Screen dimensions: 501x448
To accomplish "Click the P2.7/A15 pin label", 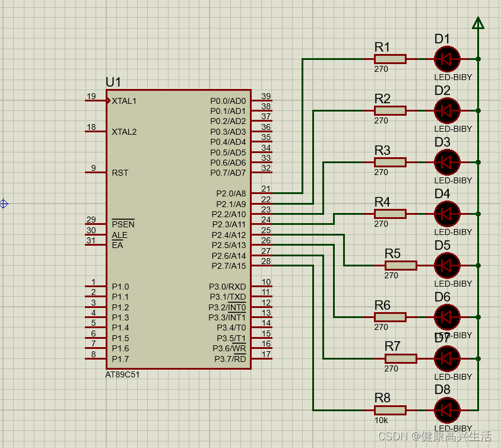I will click(229, 266).
